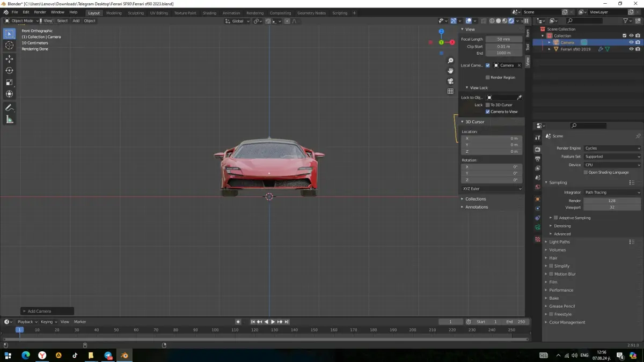This screenshot has width=644, height=362.
Task: Enable the Render Region checkbox
Action: pos(487,77)
